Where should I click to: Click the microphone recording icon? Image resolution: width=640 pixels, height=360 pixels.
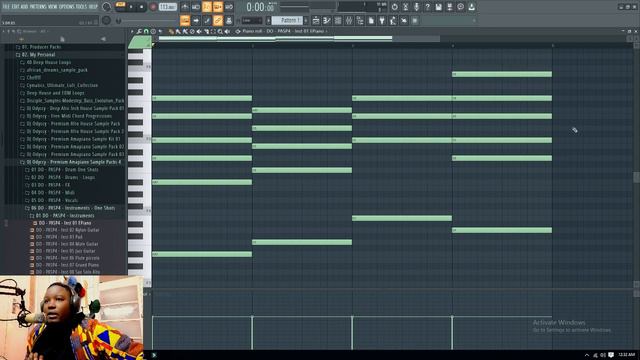click(x=416, y=7)
